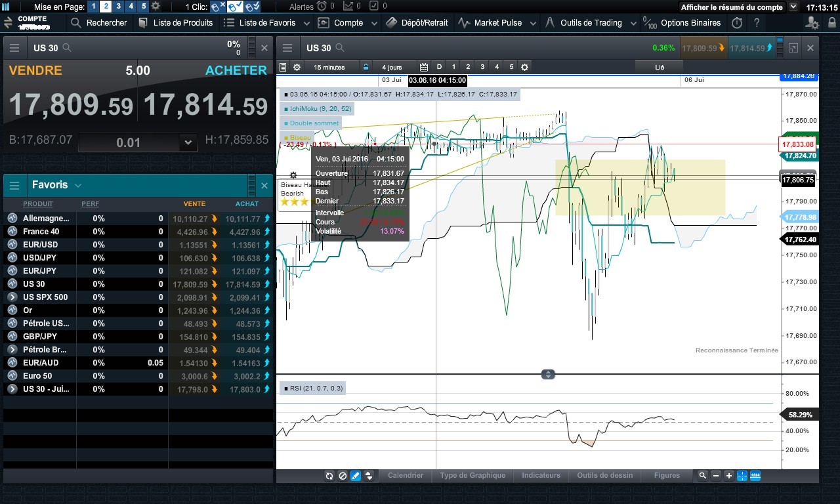
Task: Click Afficher le résumé du compte
Action: pyautogui.click(x=731, y=7)
